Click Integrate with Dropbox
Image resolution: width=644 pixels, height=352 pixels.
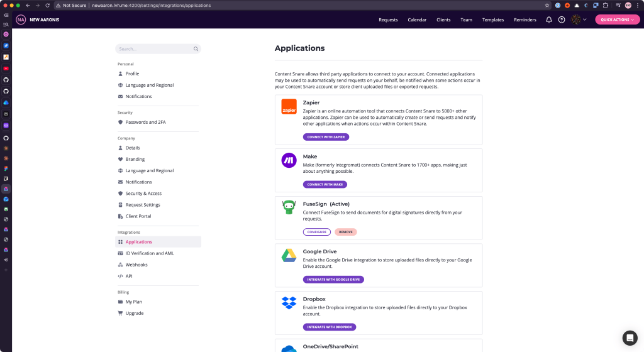tap(330, 327)
